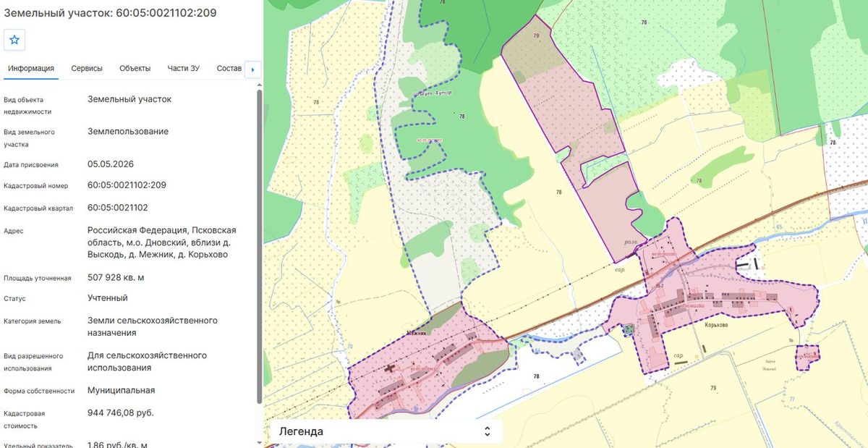This screenshot has width=868, height=448.
Task: Click the cadastral quarter value 60:05:0021102
Action: click(117, 208)
